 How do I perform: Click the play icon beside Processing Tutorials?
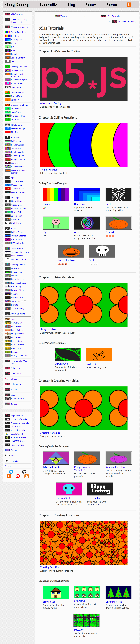click(7, 423)
